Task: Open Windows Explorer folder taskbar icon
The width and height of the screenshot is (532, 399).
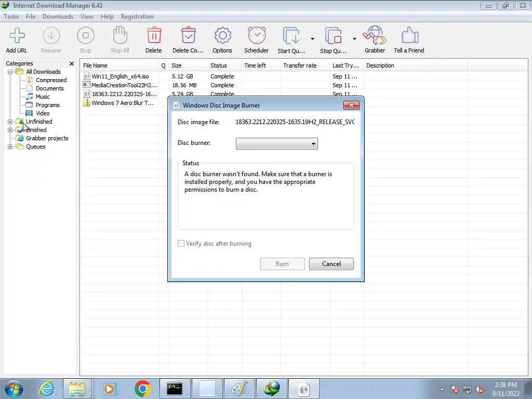Action: pos(77,389)
